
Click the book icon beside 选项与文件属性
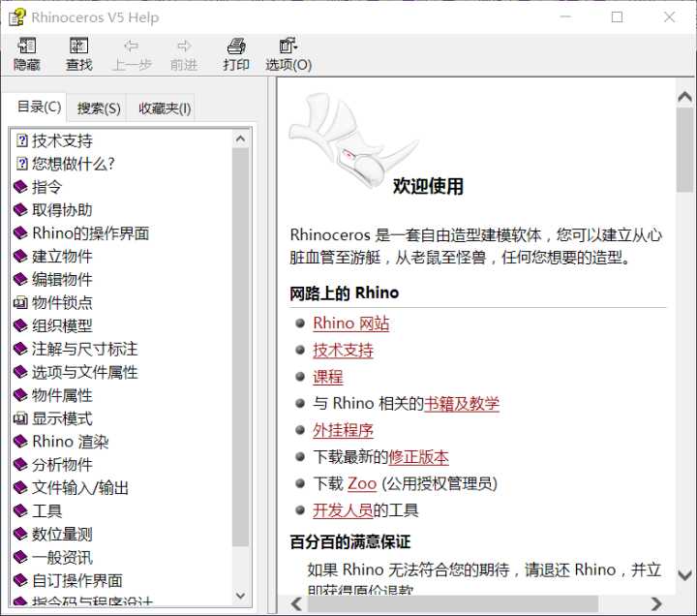[20, 372]
